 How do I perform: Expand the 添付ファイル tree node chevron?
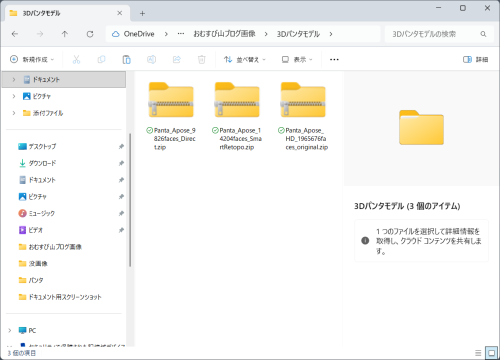point(14,113)
